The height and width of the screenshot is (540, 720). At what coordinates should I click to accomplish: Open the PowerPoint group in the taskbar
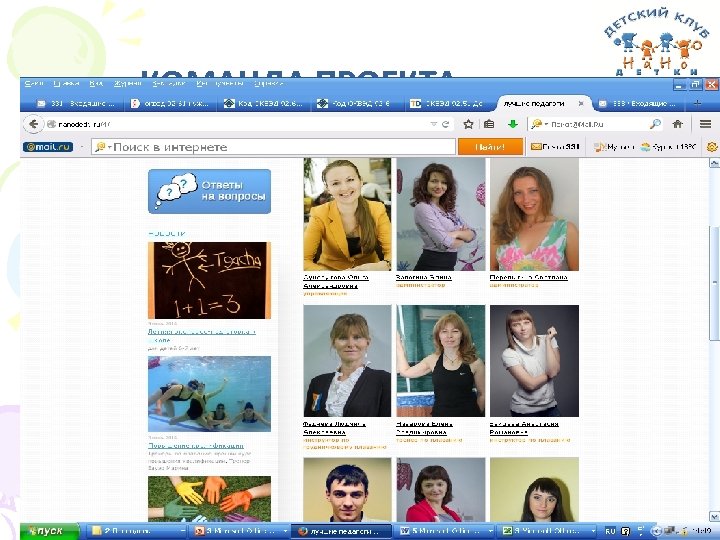(x=240, y=531)
